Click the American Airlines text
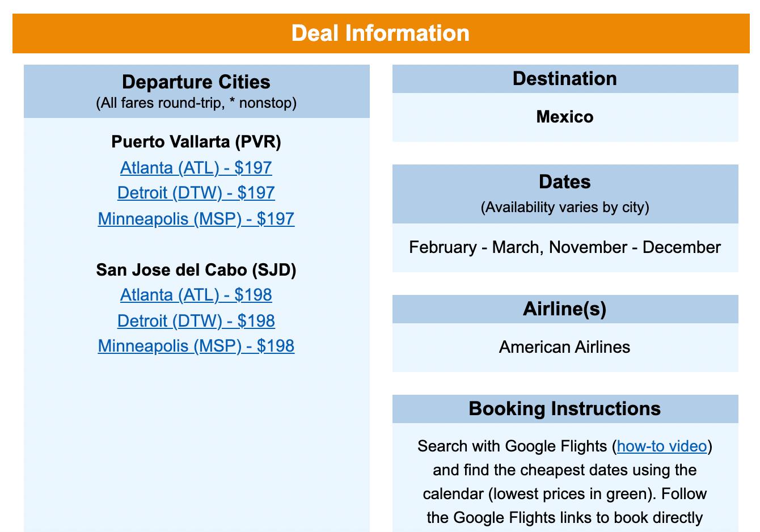 565,347
